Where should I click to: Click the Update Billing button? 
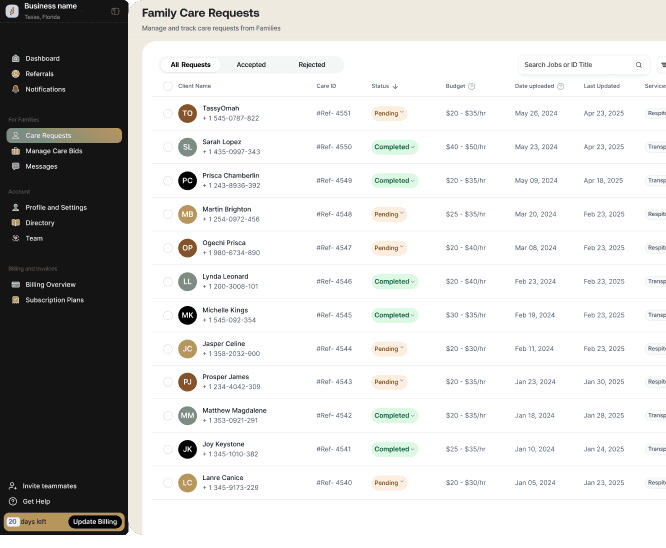[95, 522]
